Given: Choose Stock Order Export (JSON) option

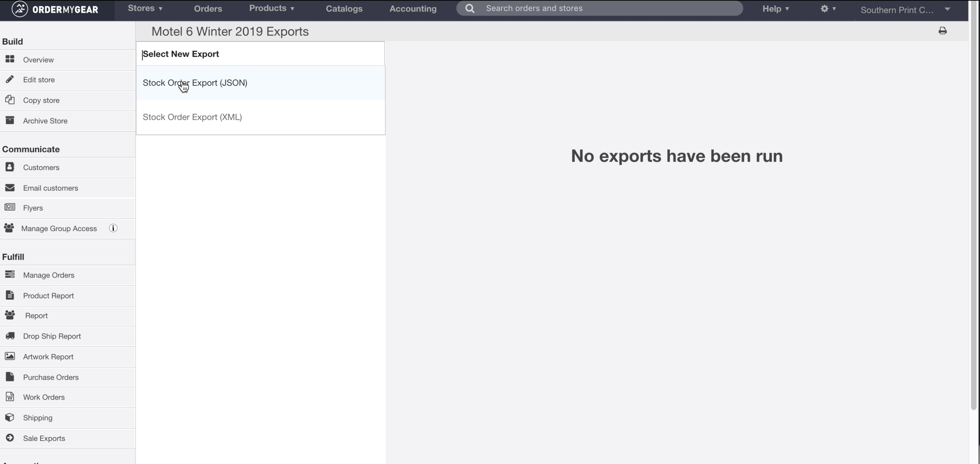Looking at the screenshot, I should (x=260, y=83).
